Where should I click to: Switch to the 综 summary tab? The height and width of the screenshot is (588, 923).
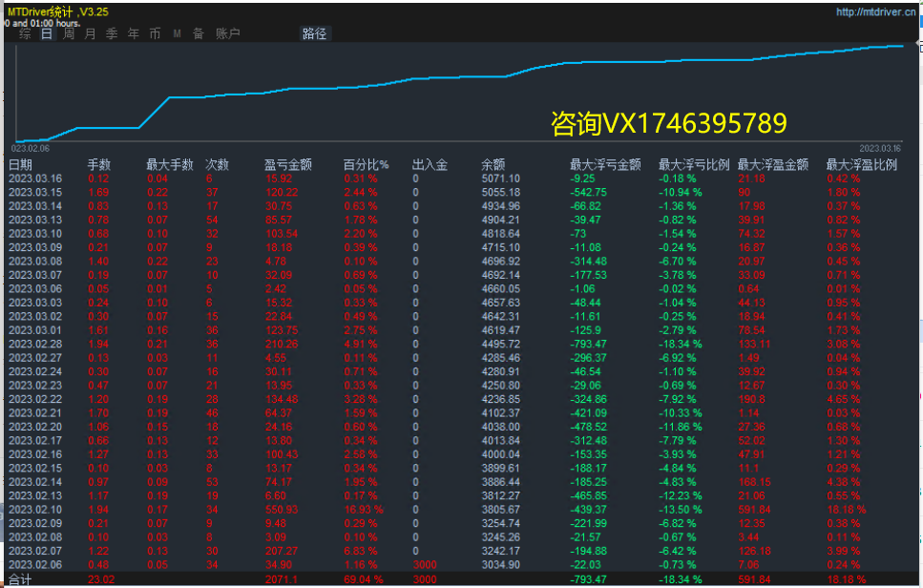pos(25,33)
